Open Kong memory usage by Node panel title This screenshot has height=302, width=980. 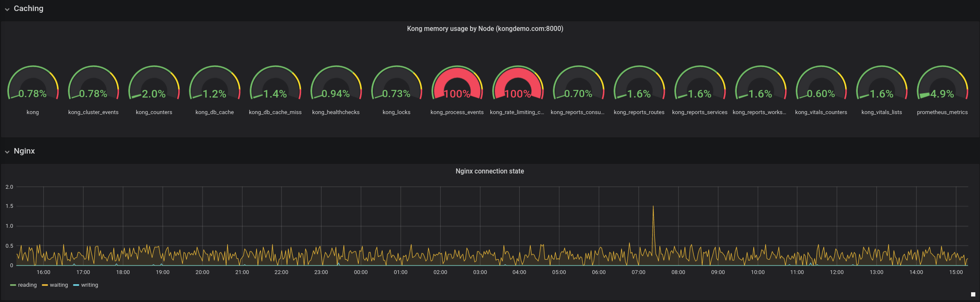coord(485,29)
